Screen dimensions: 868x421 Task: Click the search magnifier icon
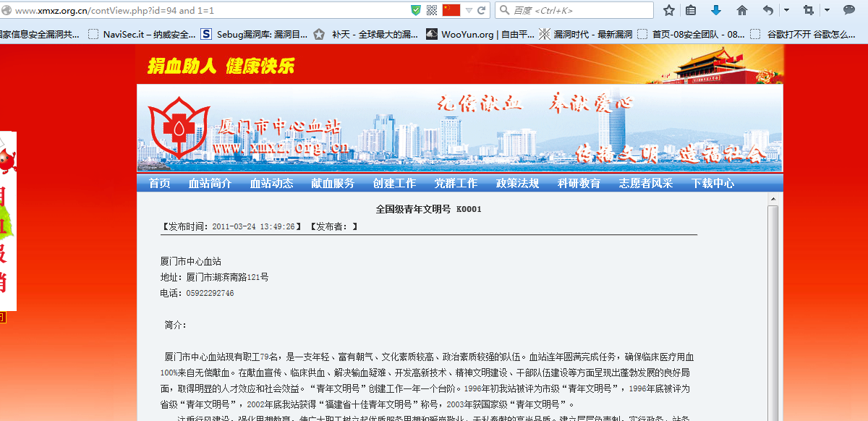pos(504,11)
